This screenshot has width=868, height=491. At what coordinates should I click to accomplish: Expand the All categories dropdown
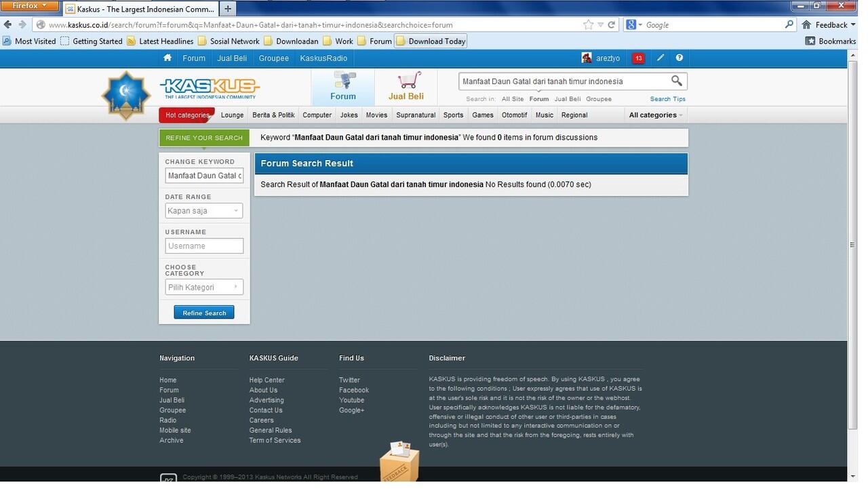(656, 115)
